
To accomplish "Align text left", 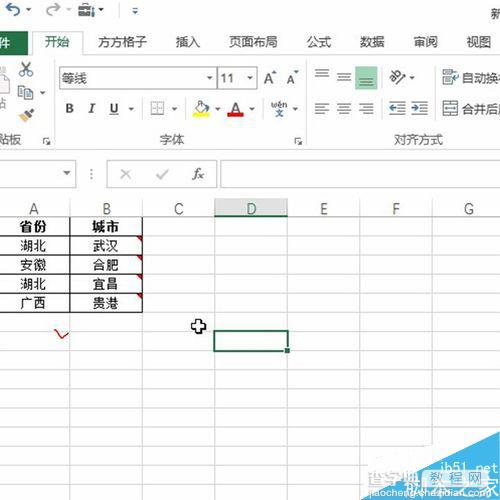I will [x=322, y=108].
